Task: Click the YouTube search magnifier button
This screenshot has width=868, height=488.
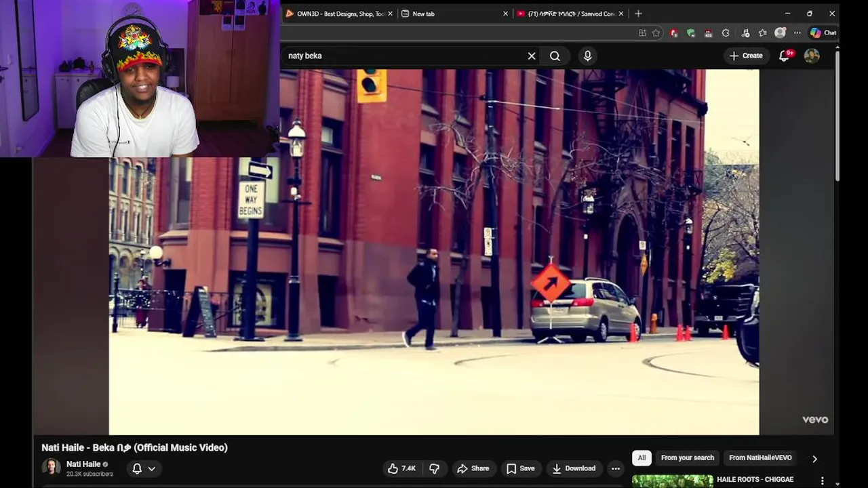Action: (555, 56)
